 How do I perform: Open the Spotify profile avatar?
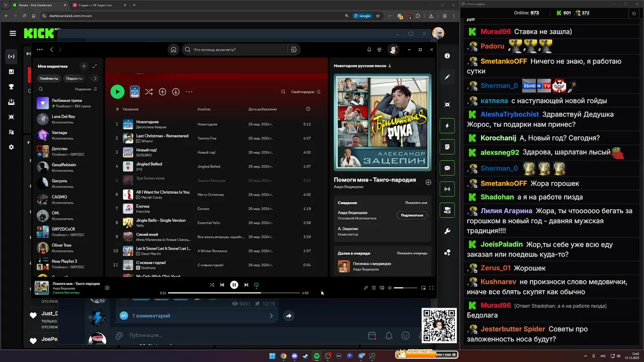tap(393, 49)
